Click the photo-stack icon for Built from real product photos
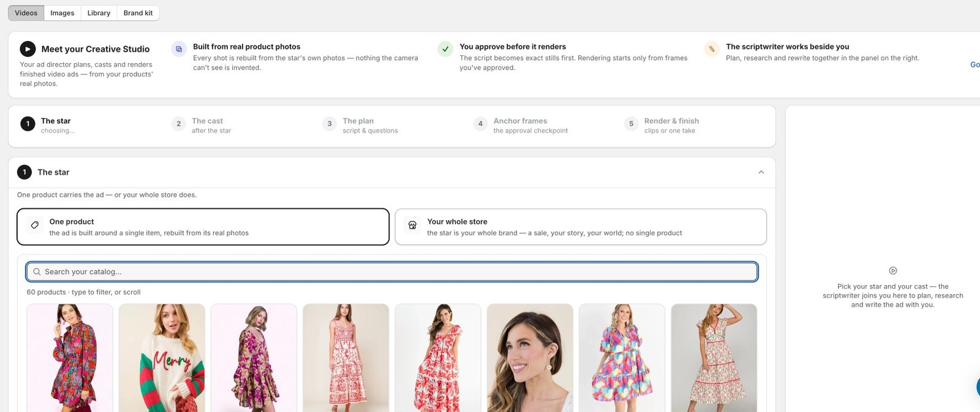This screenshot has width=980, height=412. pyautogui.click(x=179, y=49)
